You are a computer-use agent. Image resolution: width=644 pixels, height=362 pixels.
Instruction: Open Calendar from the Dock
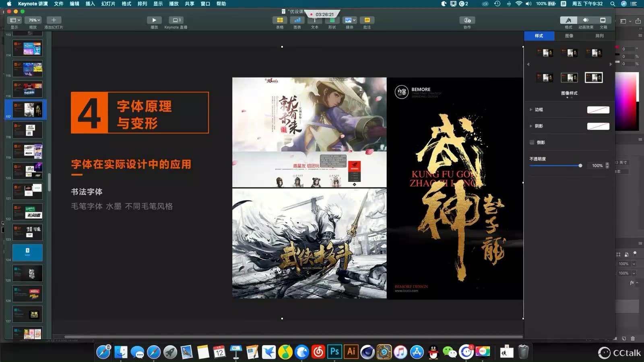(219, 352)
